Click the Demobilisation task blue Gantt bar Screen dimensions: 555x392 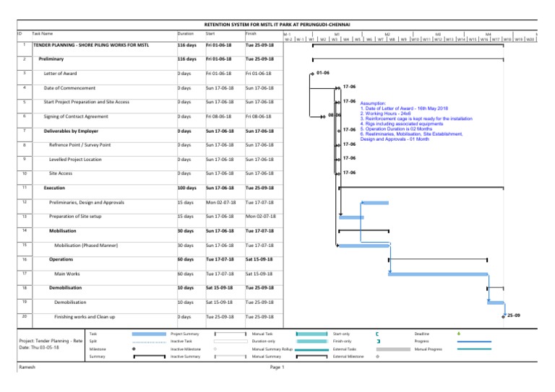click(496, 302)
